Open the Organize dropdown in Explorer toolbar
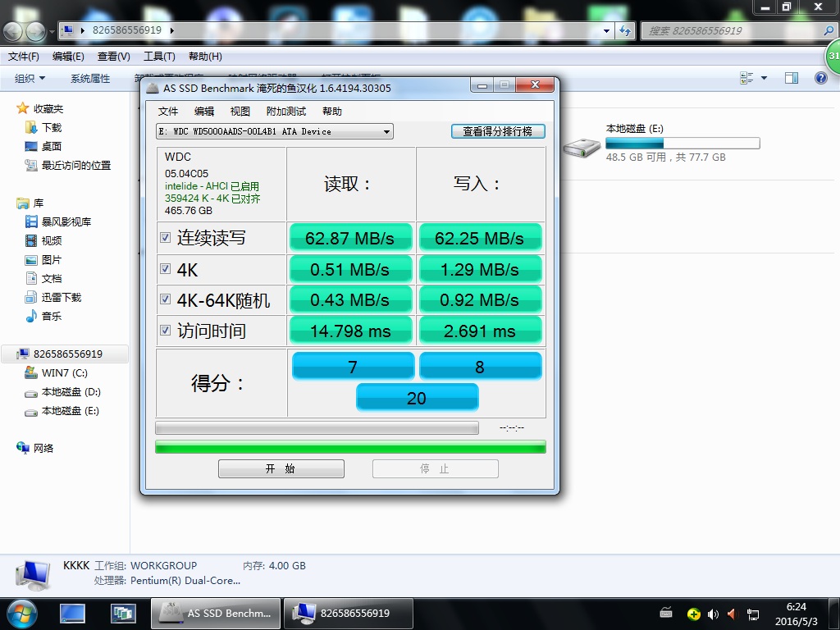Image resolution: width=840 pixels, height=630 pixels. [30, 78]
